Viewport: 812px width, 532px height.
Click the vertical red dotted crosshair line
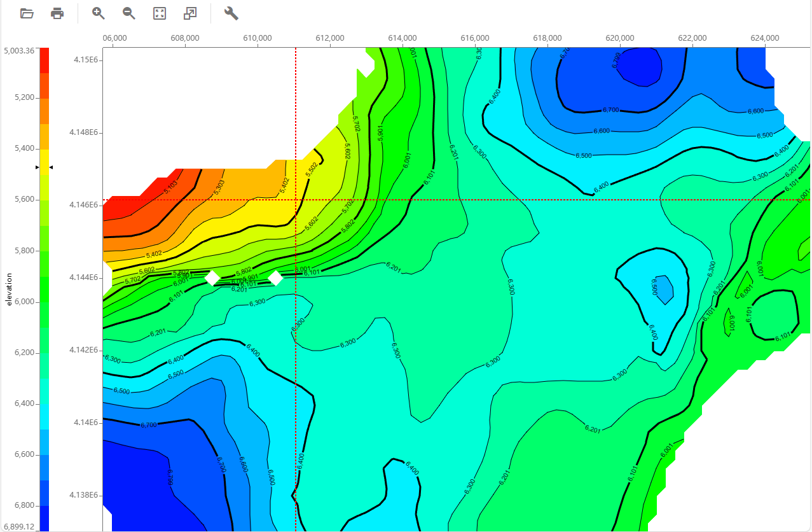point(296,382)
